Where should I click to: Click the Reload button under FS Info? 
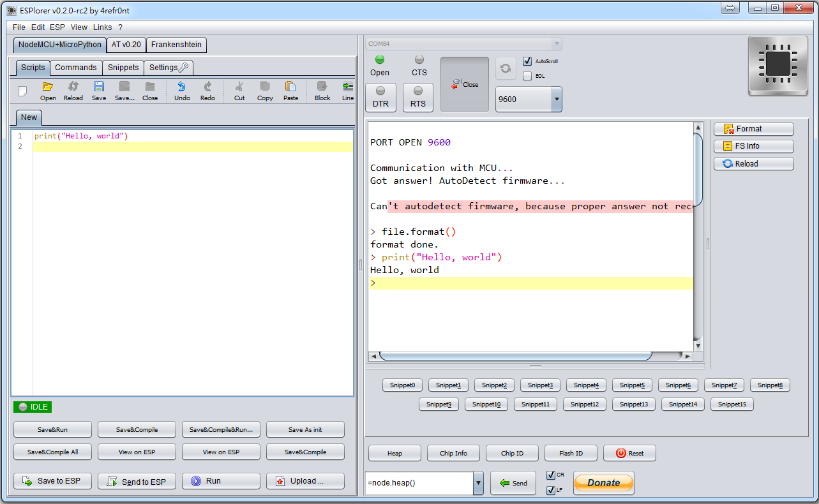click(x=753, y=164)
